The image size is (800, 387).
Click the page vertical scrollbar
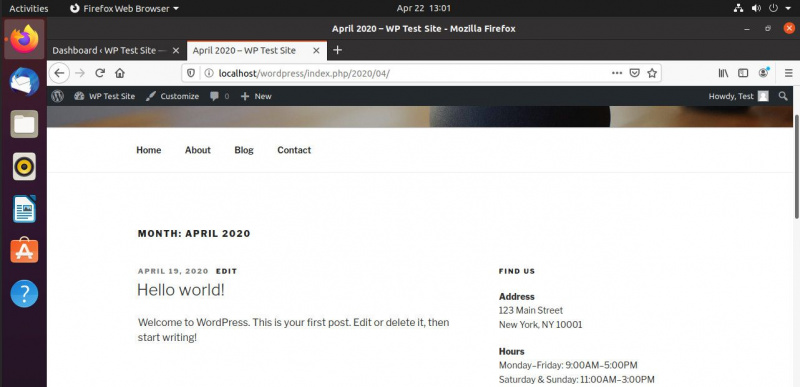pos(796,167)
